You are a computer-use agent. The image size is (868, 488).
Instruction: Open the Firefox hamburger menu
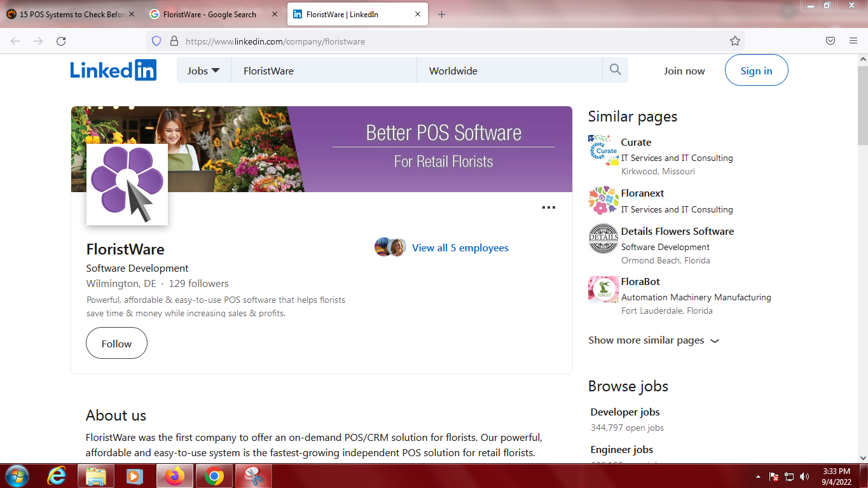(x=853, y=41)
